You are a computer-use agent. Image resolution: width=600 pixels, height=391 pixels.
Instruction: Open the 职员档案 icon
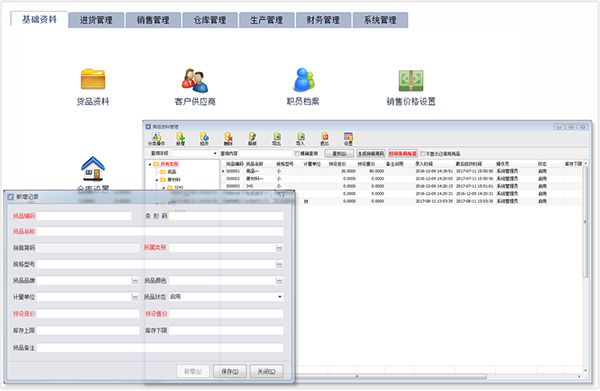pos(304,80)
